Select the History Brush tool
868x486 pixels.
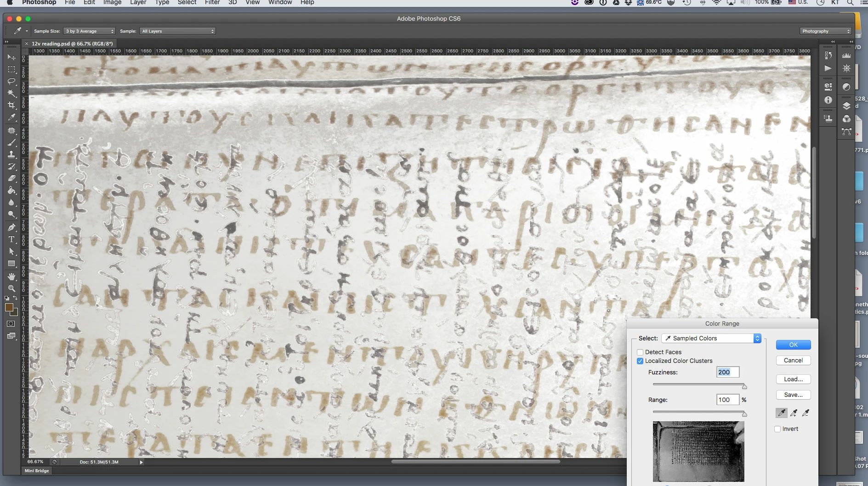11,166
